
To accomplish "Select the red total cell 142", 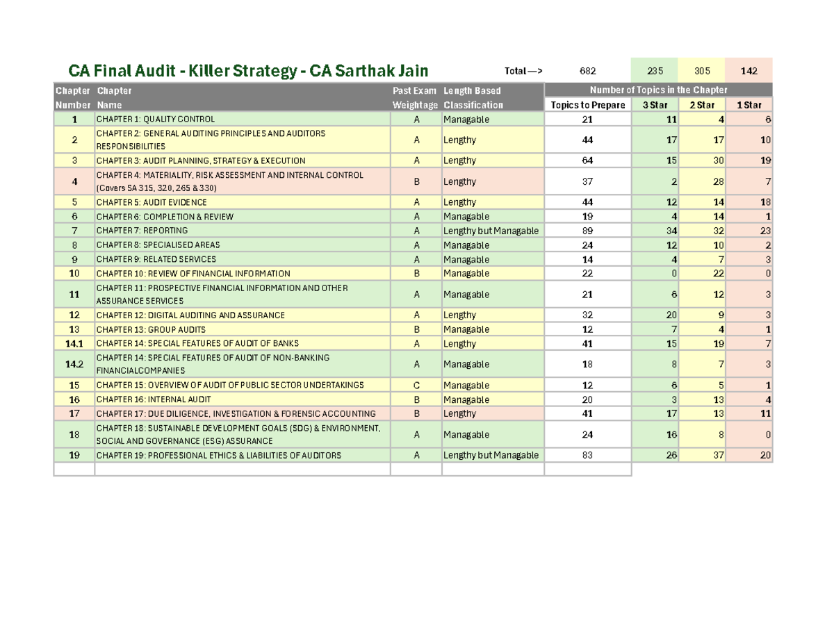I will coord(749,71).
